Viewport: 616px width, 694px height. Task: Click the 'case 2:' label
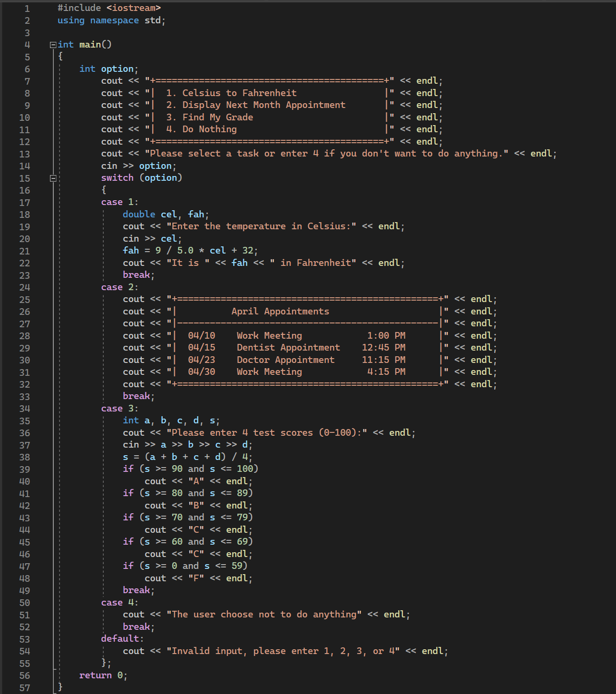119,287
